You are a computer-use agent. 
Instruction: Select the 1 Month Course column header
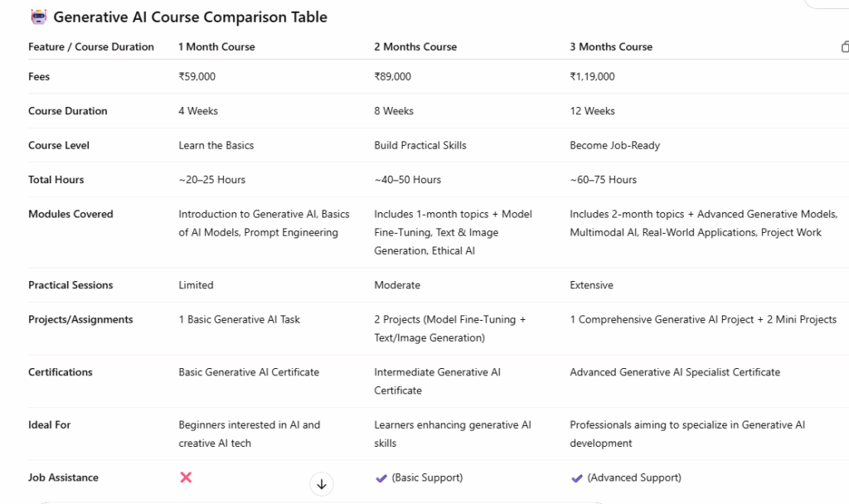click(x=216, y=47)
